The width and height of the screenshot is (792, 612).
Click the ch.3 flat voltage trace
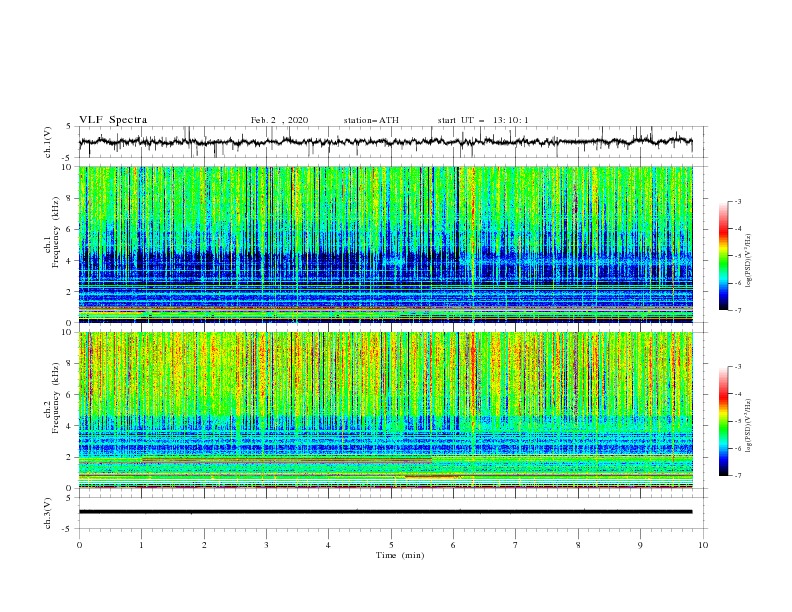pos(386,512)
